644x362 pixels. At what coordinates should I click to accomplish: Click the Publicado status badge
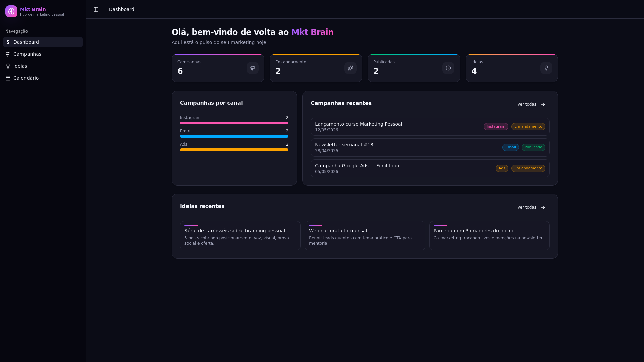pos(533,147)
